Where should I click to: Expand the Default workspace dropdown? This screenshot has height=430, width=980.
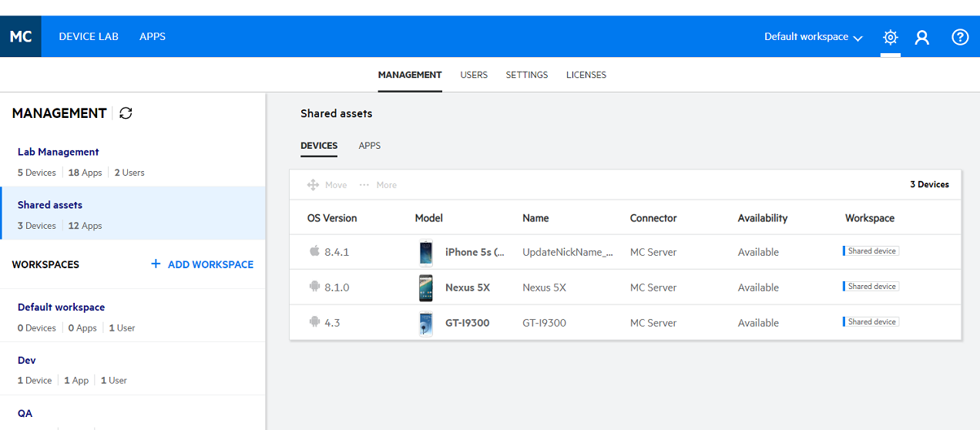pos(813,37)
